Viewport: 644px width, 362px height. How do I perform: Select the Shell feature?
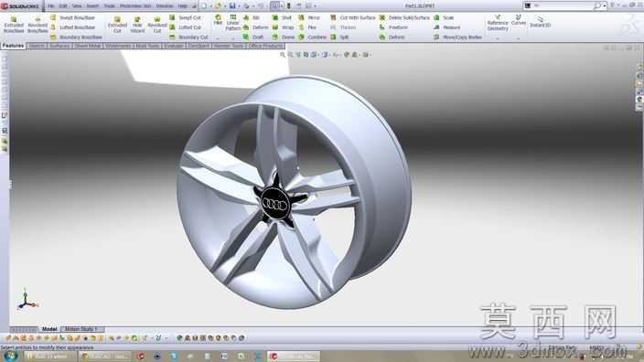coord(282,17)
